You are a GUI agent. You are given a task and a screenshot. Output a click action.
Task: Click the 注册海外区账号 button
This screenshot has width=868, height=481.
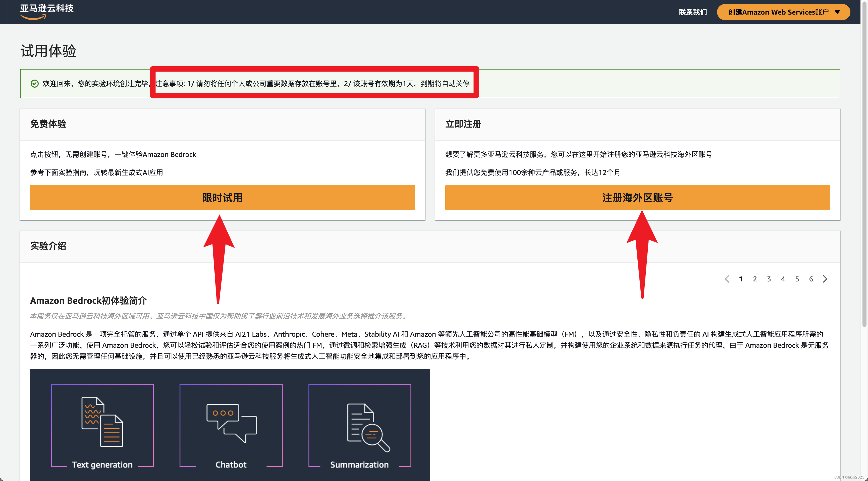coord(637,198)
